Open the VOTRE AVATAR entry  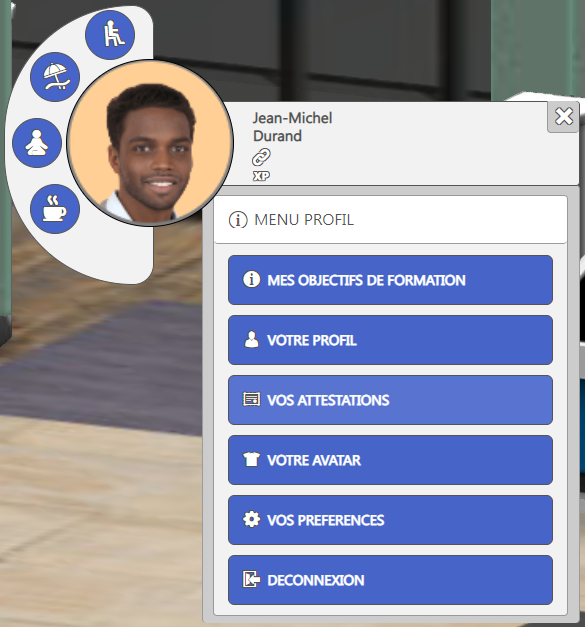[x=390, y=460]
